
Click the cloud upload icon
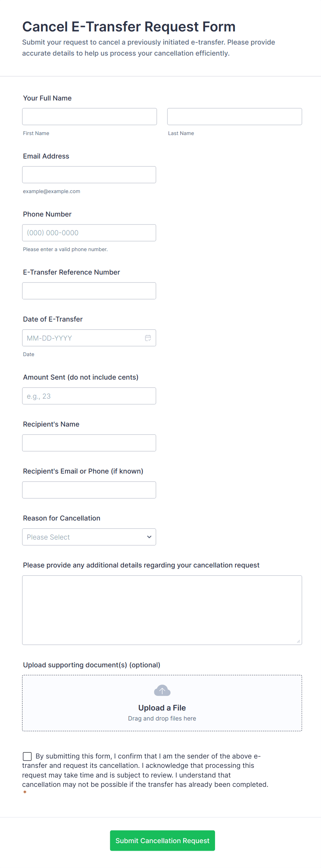click(162, 690)
